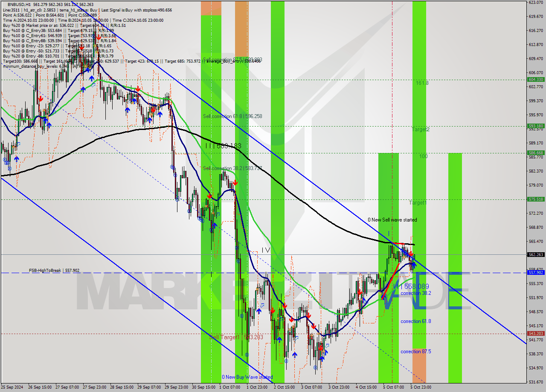Click the '5 Oct 23:00' time axis label

tap(421, 387)
